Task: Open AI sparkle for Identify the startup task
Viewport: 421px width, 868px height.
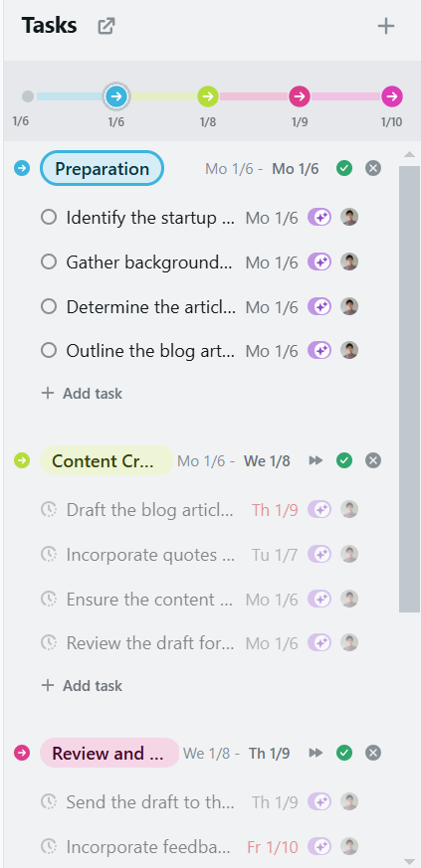Action: pyautogui.click(x=319, y=217)
